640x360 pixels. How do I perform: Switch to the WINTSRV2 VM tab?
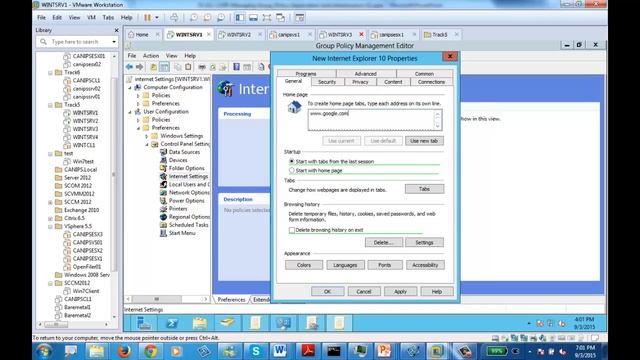(239, 35)
